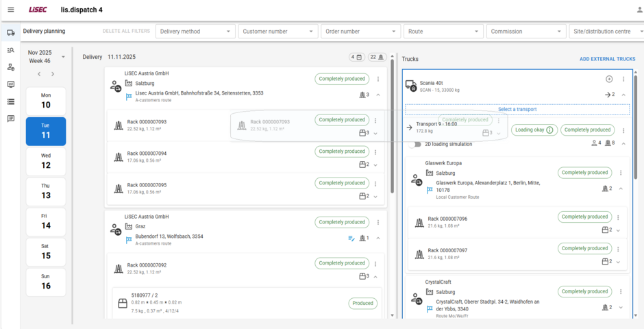
Task: Collapse the Glaswerk Europa delivery
Action: click(621, 188)
